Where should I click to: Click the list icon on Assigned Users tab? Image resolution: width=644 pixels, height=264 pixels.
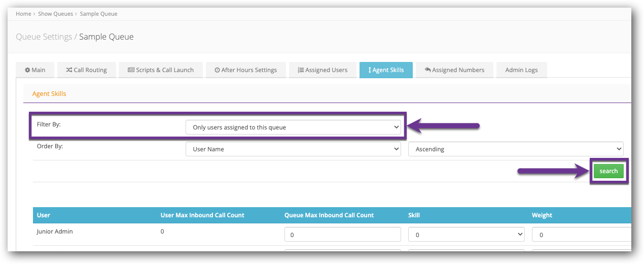point(301,70)
